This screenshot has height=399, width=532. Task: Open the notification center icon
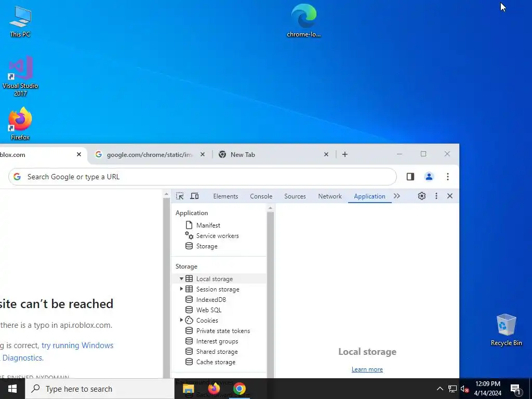tap(515, 389)
